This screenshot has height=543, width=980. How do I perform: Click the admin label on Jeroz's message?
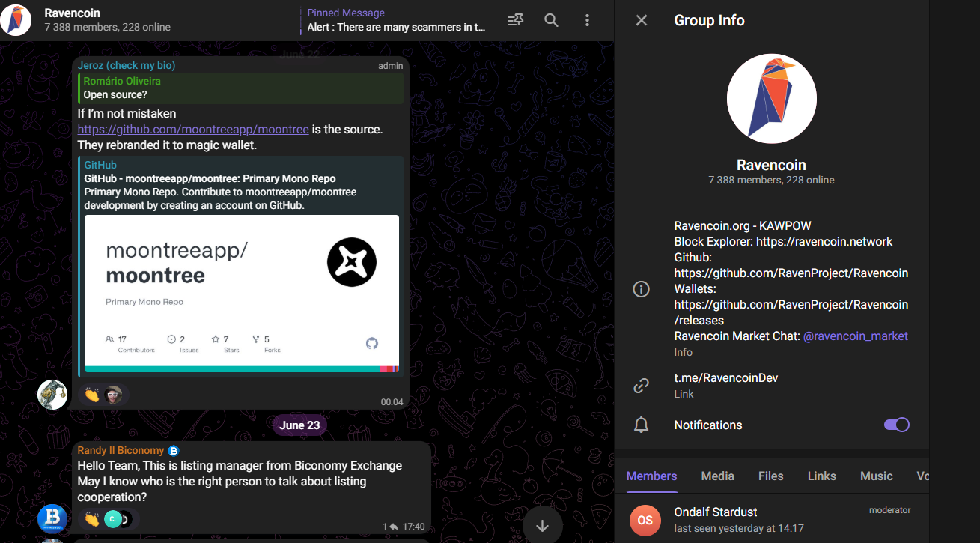391,66
